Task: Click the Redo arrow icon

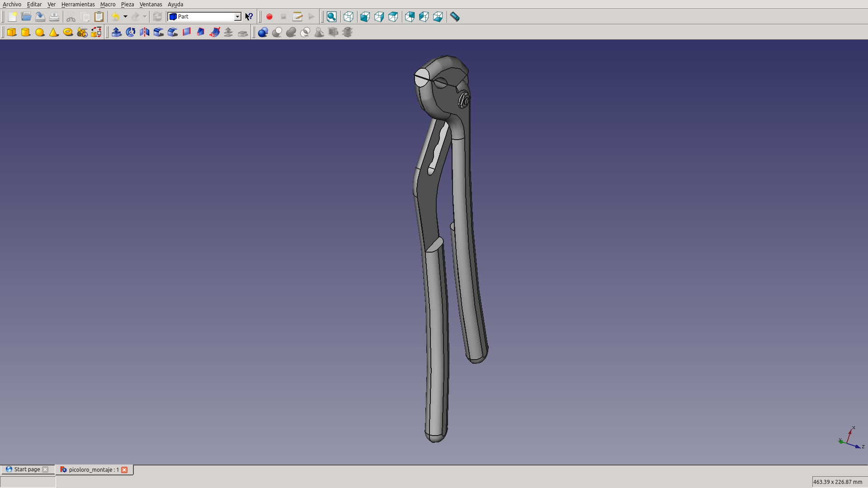Action: (135, 17)
